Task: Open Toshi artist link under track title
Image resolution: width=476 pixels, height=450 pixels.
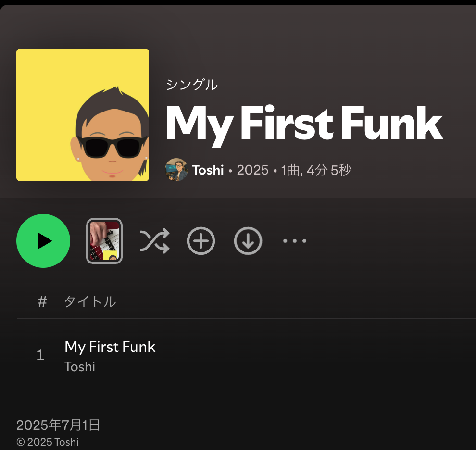Action: click(80, 366)
